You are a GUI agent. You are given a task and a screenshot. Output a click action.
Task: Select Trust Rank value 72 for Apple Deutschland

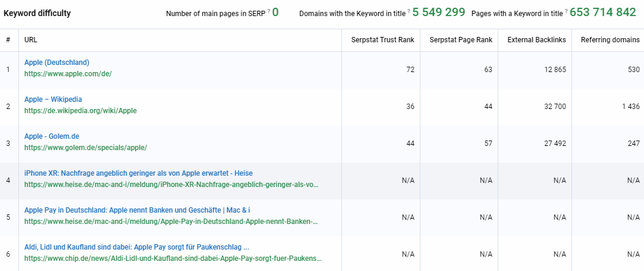tap(410, 70)
